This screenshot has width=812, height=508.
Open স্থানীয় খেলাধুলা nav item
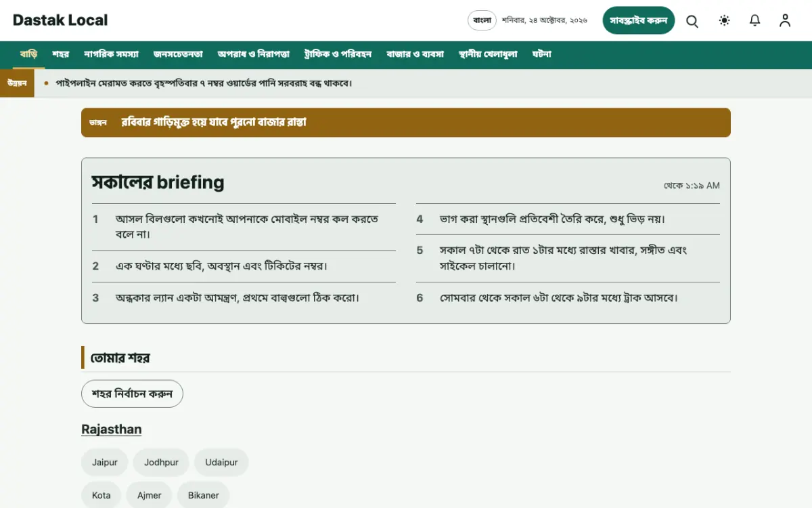click(488, 54)
